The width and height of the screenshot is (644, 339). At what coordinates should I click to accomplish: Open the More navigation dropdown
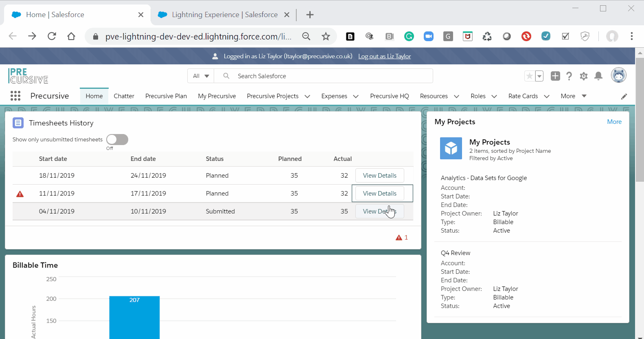[574, 96]
